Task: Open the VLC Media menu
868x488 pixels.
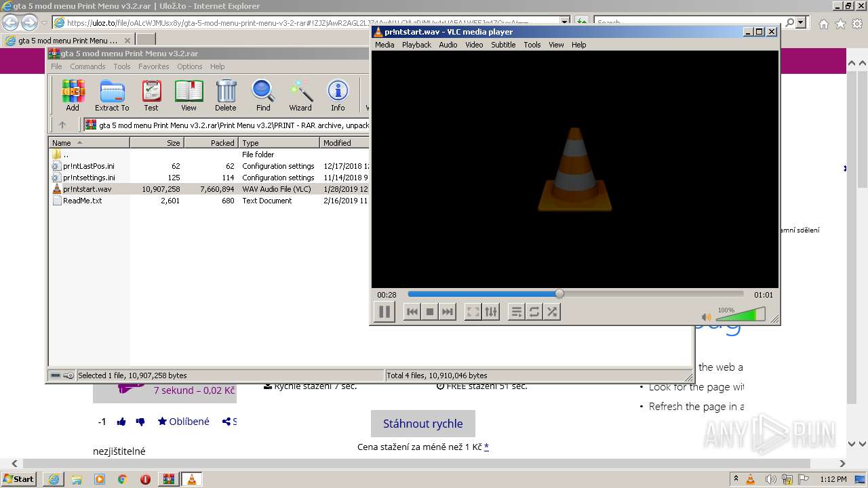Action: click(384, 45)
